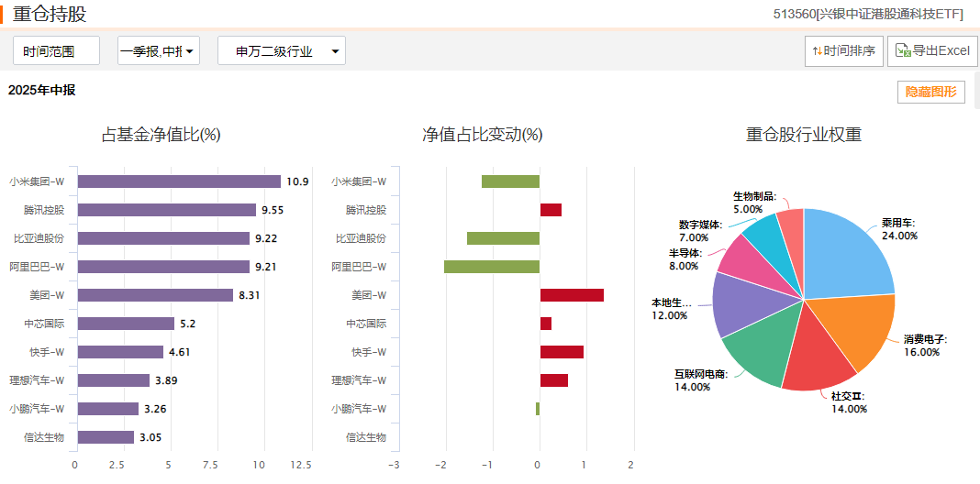The height and width of the screenshot is (484, 980).
Task: Click the 乘用车: 24.00% pie label
Action: click(x=899, y=229)
